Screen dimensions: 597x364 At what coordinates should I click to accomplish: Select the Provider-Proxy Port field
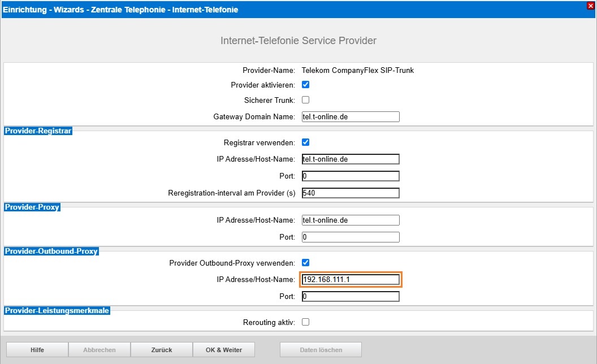pyautogui.click(x=351, y=237)
